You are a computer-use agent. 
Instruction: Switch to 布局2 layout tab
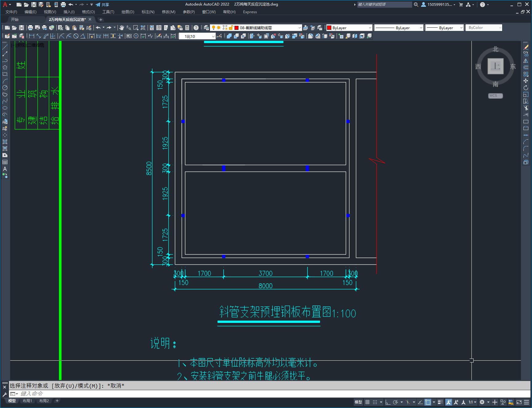[x=44, y=401]
